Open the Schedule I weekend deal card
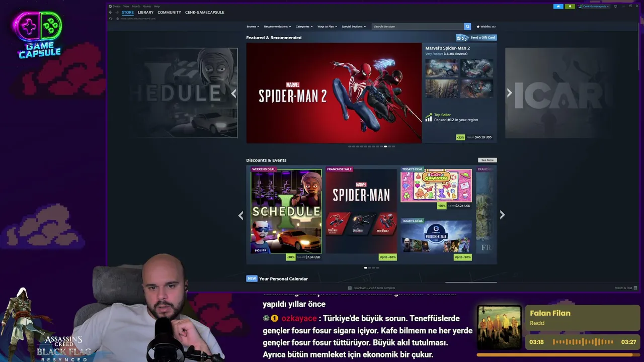The height and width of the screenshot is (362, 644). 286,211
